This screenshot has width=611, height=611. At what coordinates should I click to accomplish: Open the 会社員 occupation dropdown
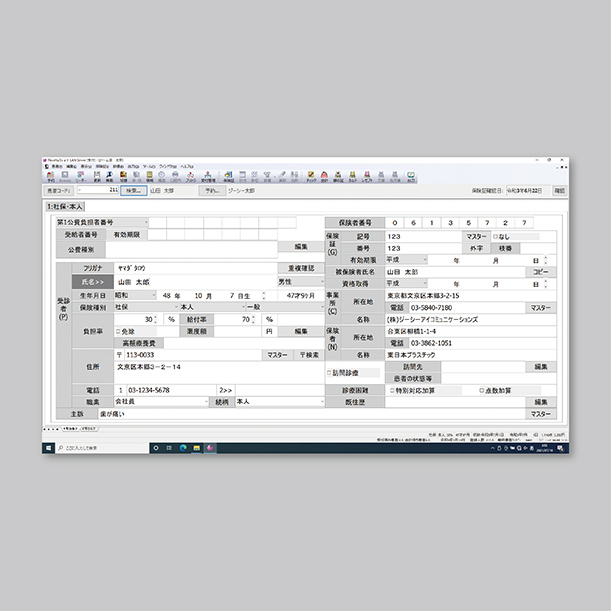[x=206, y=401]
